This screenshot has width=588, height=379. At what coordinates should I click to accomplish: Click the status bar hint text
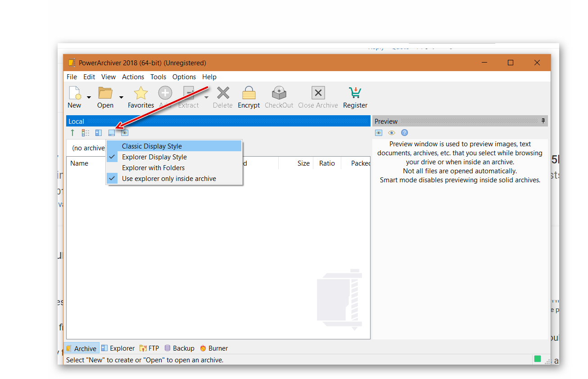pos(145,360)
